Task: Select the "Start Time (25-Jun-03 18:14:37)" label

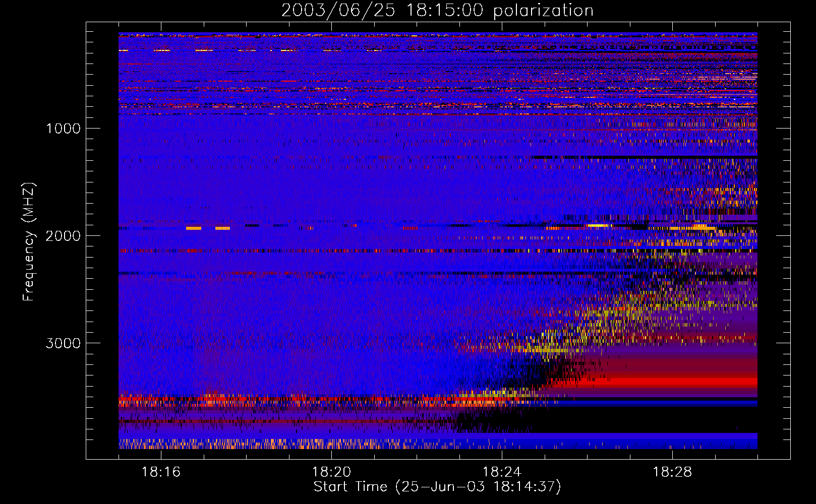Action: [x=437, y=487]
